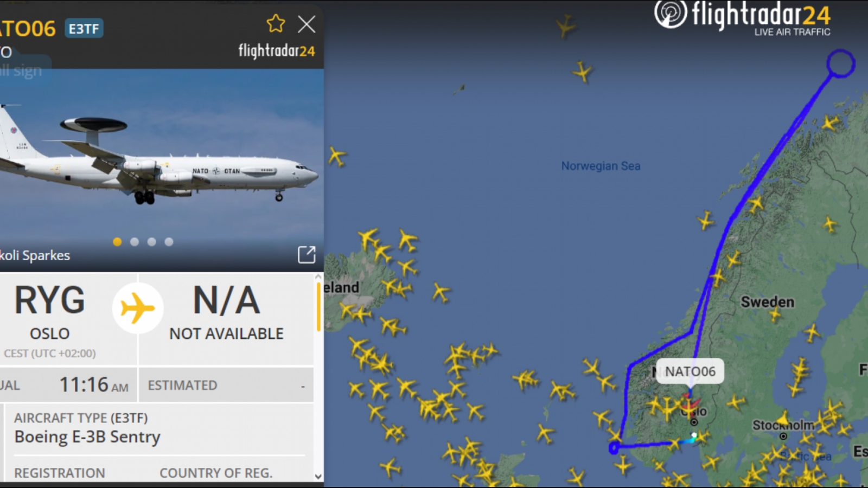
Task: Click the round yellow airplane route icon
Action: tap(138, 308)
